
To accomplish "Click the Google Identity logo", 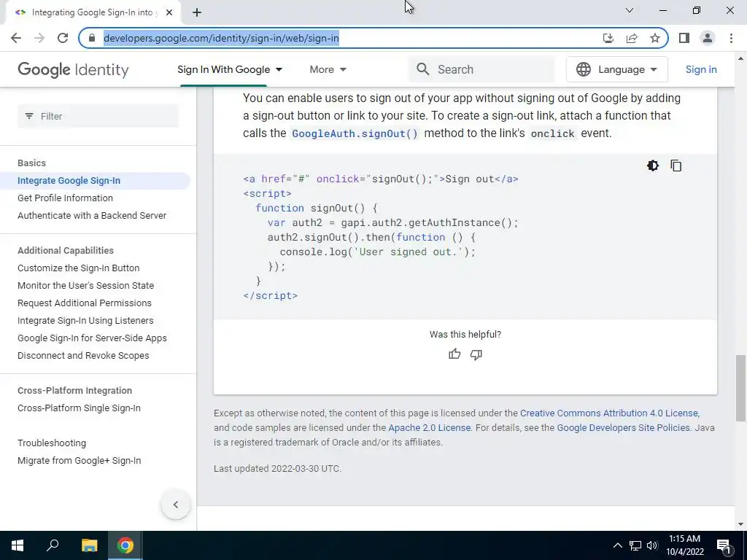I will [x=73, y=69].
